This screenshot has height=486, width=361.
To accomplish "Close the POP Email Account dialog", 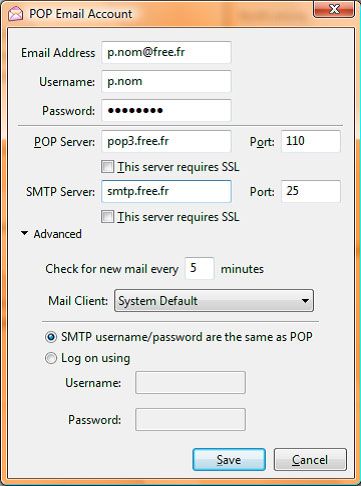I will click(x=334, y=9).
